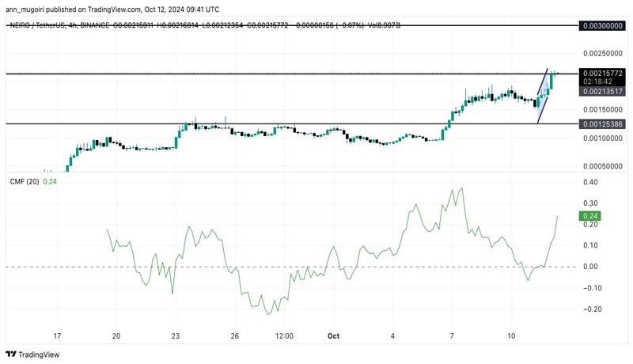Click the 12:00 time axis label
Screen dimensions: 633x364
click(284, 336)
